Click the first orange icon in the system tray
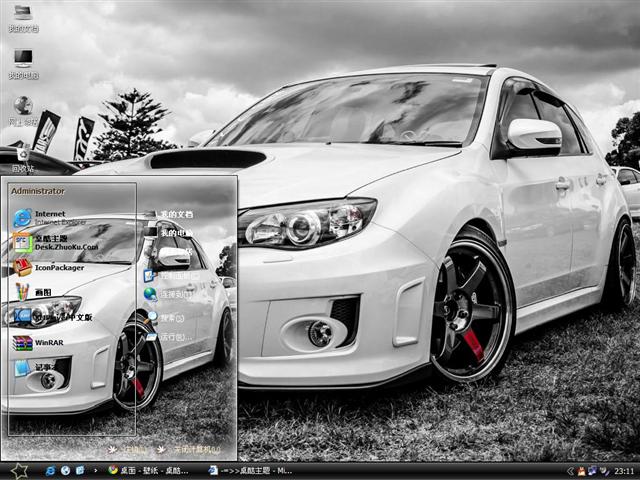The width and height of the screenshot is (640, 480). click(x=581, y=471)
